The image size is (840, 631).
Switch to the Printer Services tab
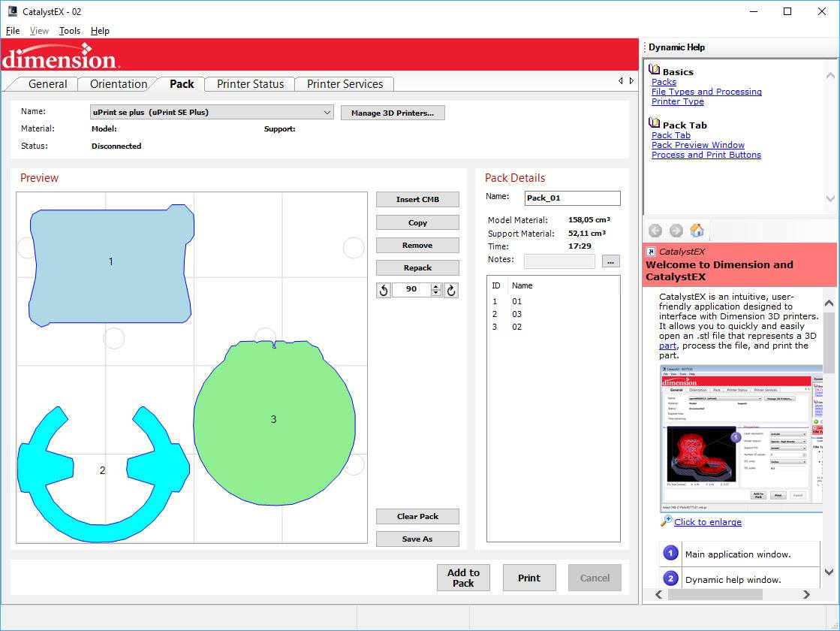pos(345,84)
